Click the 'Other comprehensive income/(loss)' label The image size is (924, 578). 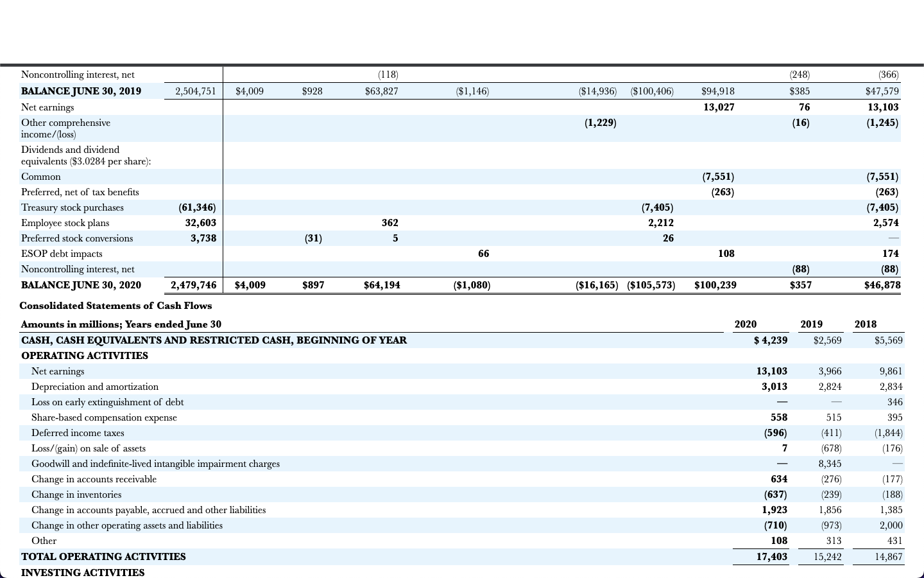pyautogui.click(x=65, y=128)
